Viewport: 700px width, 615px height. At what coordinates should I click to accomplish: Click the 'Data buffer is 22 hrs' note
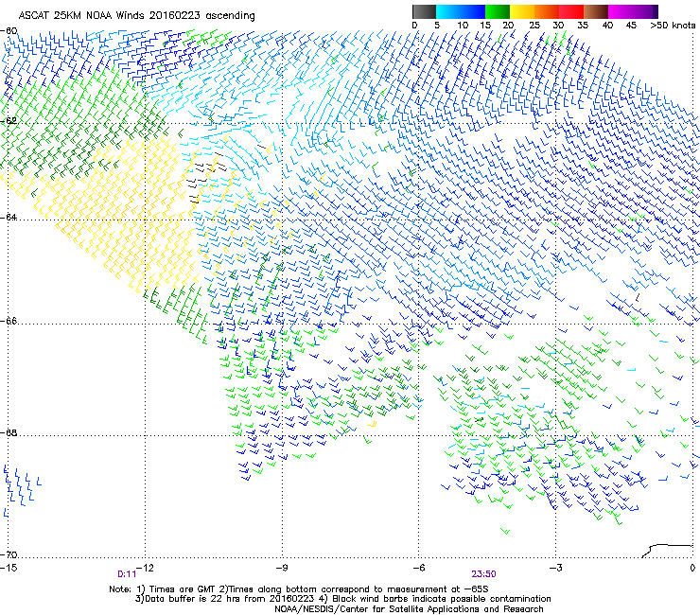tap(342, 599)
